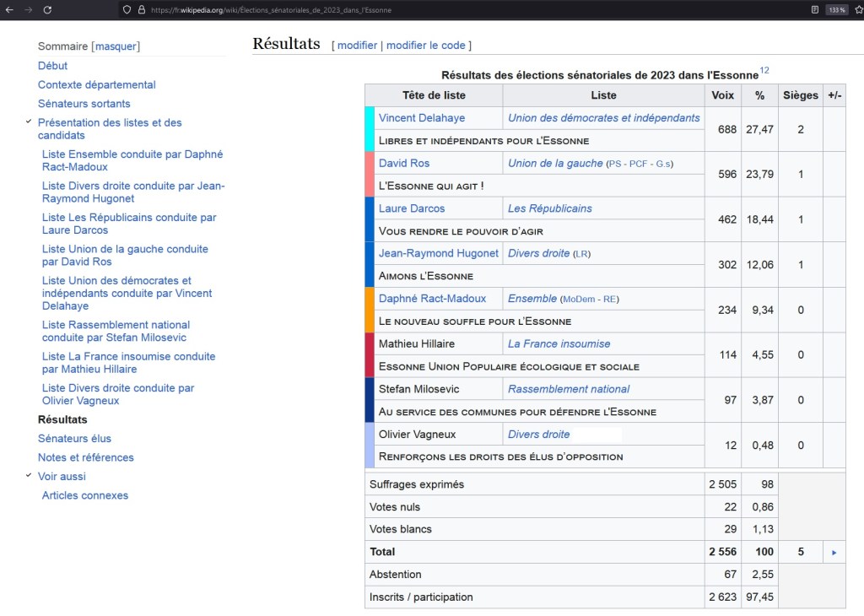Screen dimensions: 864x616
Task: Hide the Sommaire using masquer
Action: [x=116, y=46]
